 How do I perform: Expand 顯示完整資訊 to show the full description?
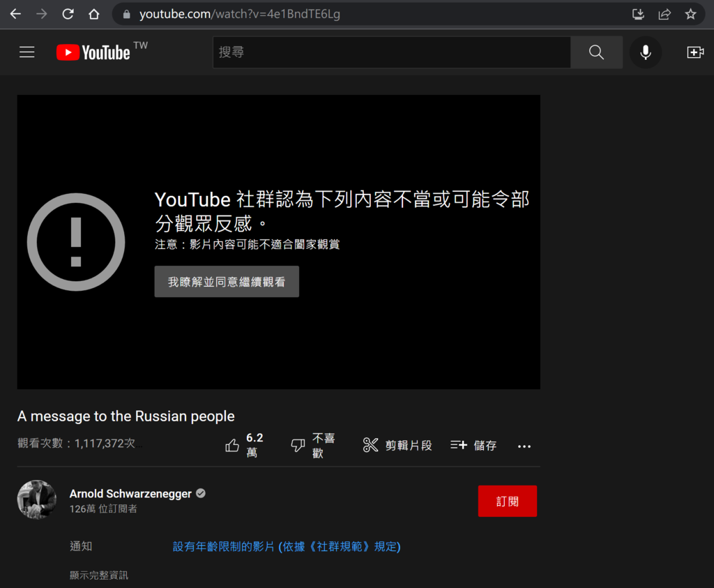point(99,575)
